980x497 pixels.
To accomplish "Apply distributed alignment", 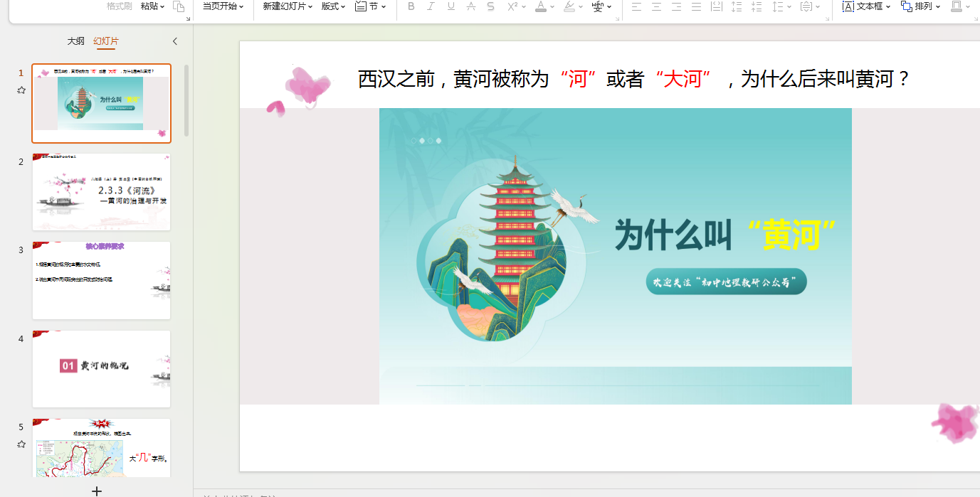I will tap(717, 6).
